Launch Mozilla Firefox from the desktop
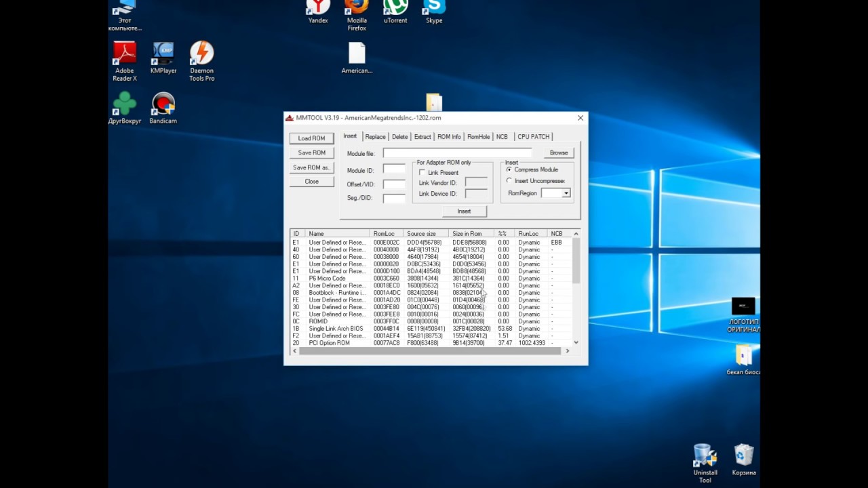The height and width of the screenshot is (488, 868). [x=357, y=15]
